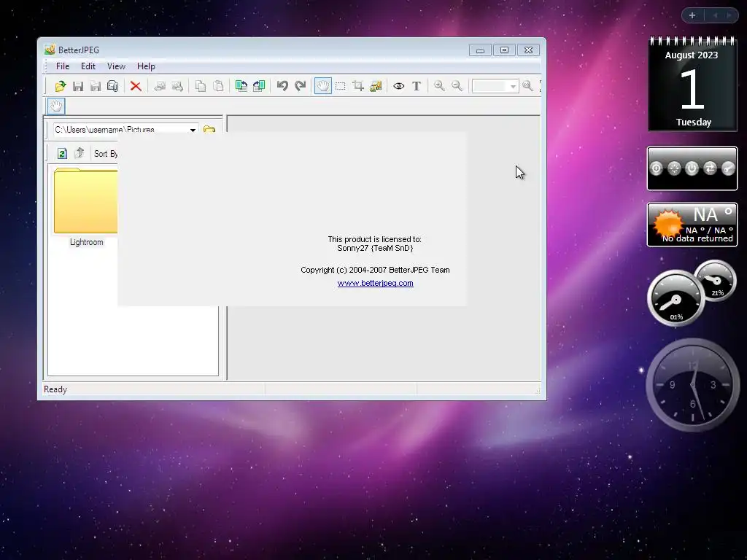The width and height of the screenshot is (747, 560).
Task: Click the Zoom In magnifier icon
Action: pos(439,86)
